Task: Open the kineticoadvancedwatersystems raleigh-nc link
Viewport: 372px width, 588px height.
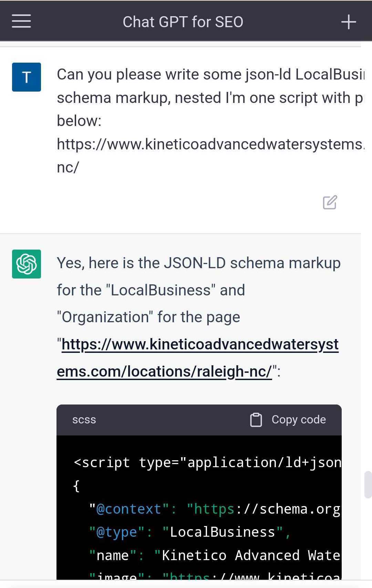Action: pos(198,358)
